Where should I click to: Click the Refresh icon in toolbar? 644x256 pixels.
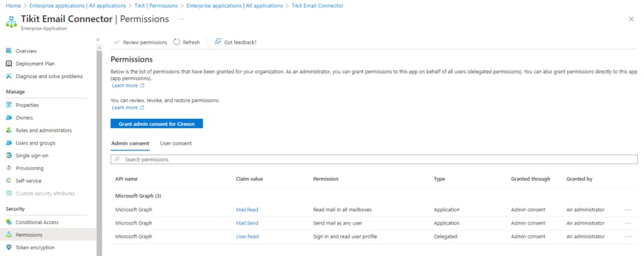(x=177, y=42)
